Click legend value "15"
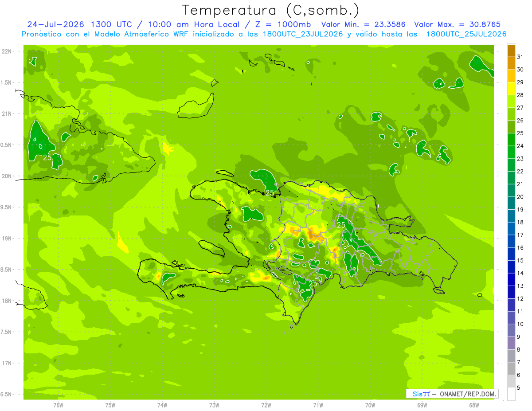 point(520,261)
